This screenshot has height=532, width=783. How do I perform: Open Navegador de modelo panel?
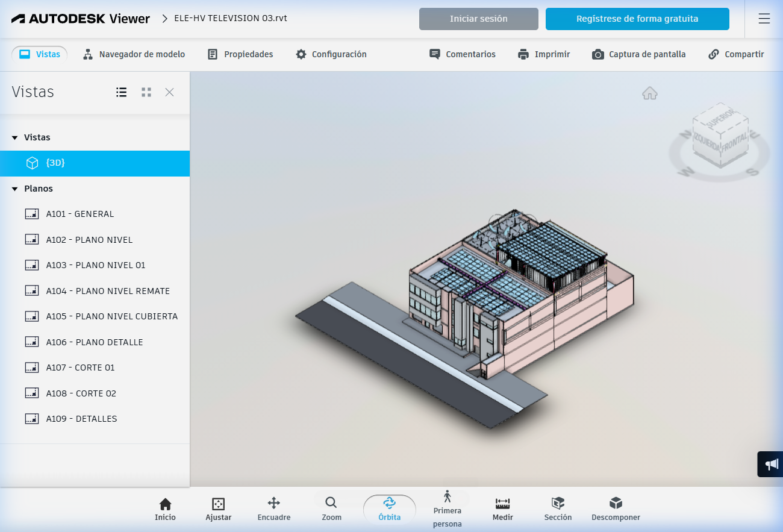click(x=134, y=54)
